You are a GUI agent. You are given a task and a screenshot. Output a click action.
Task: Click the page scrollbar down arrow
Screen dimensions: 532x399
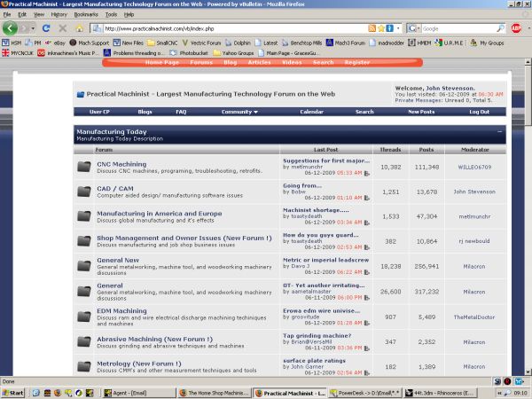[528, 372]
